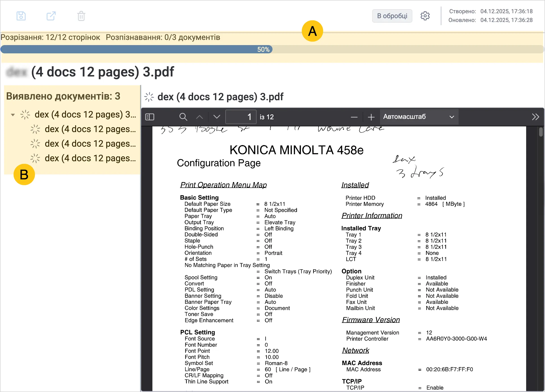Select the second child document in tree

90,144
